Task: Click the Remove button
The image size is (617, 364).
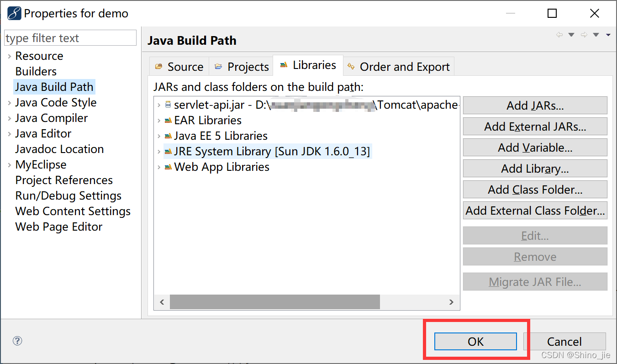Action: [x=535, y=257]
